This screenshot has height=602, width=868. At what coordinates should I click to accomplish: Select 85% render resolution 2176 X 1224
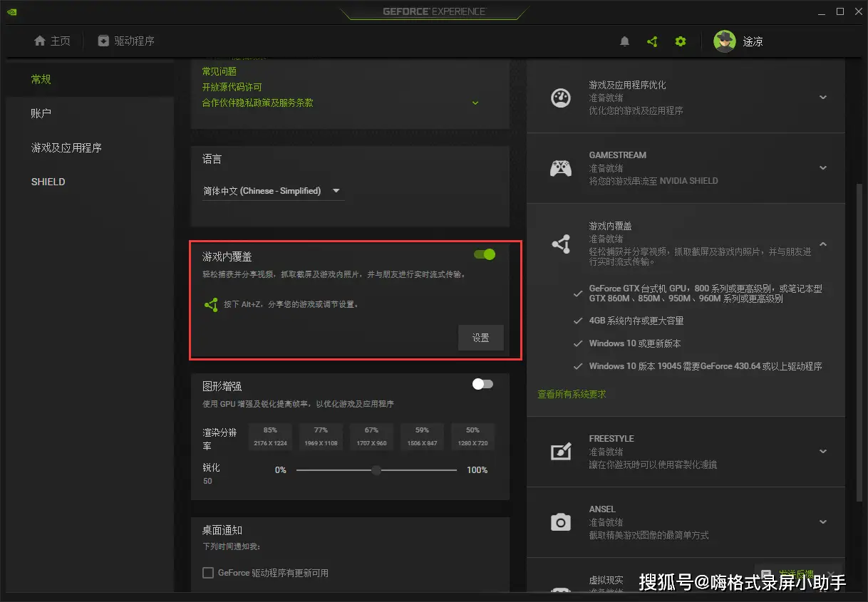270,436
